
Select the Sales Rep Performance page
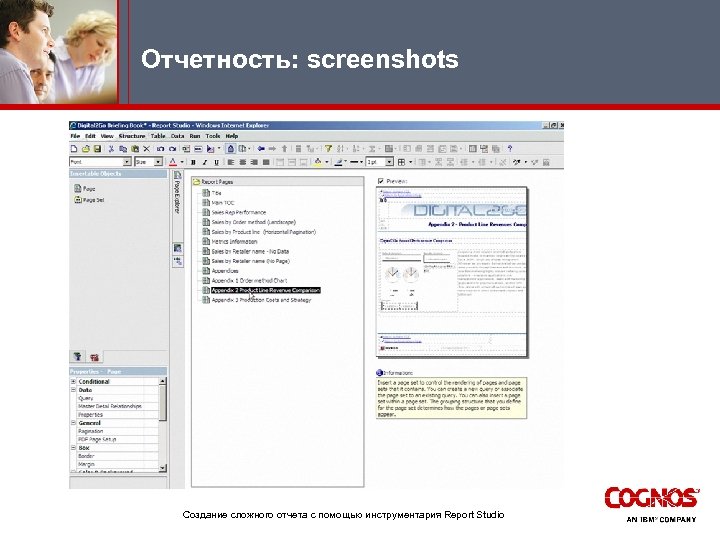coord(234,212)
